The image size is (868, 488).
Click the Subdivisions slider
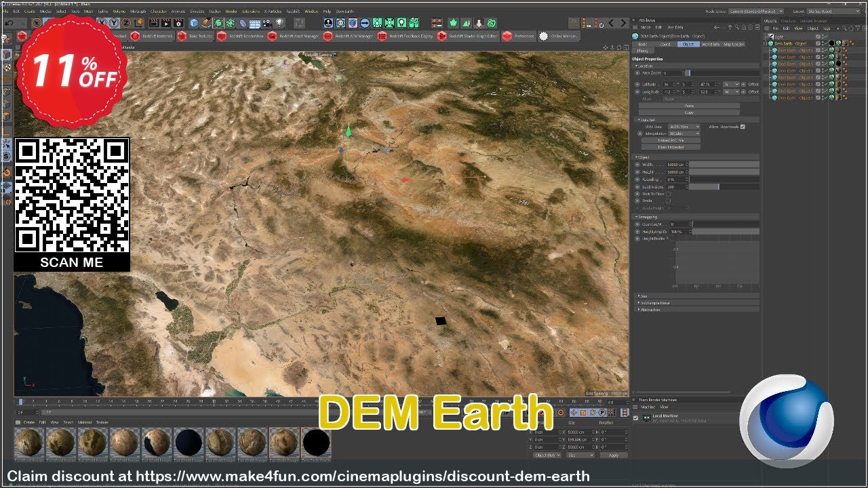pyautogui.click(x=724, y=187)
